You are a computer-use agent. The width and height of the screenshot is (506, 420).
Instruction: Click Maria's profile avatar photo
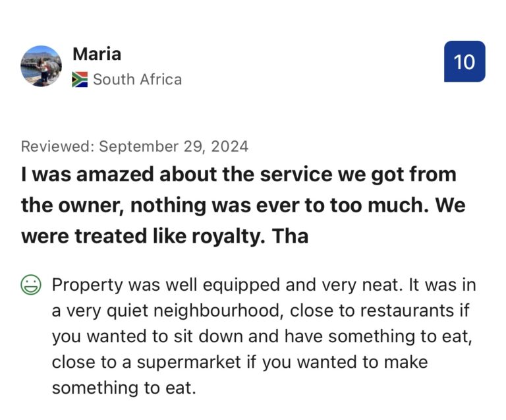(41, 66)
